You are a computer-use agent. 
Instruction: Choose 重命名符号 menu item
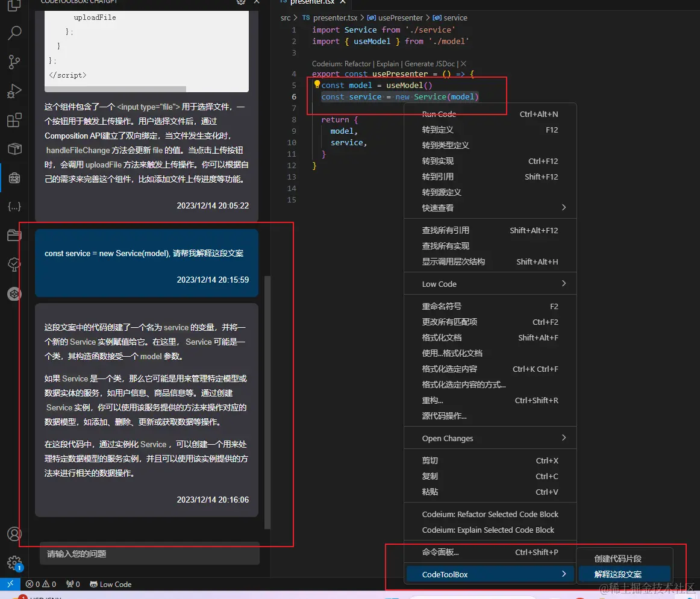click(490, 306)
